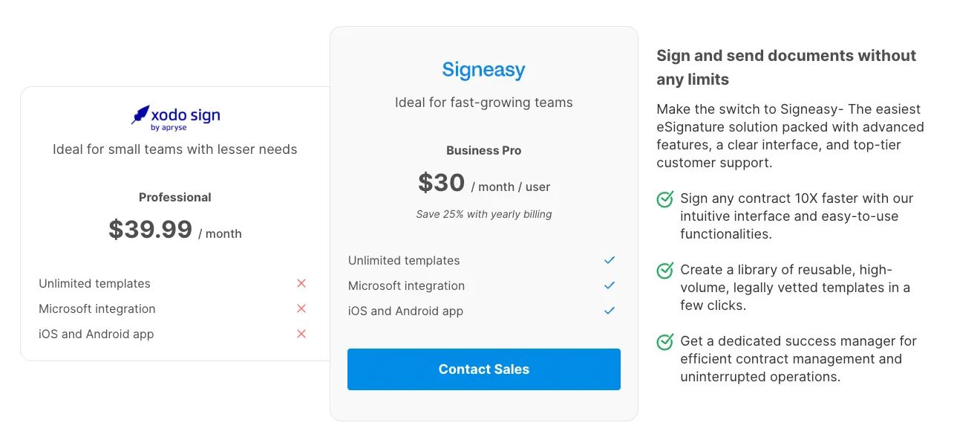Click the red X beside iOS and Android app
The image size is (980, 440).
(301, 334)
